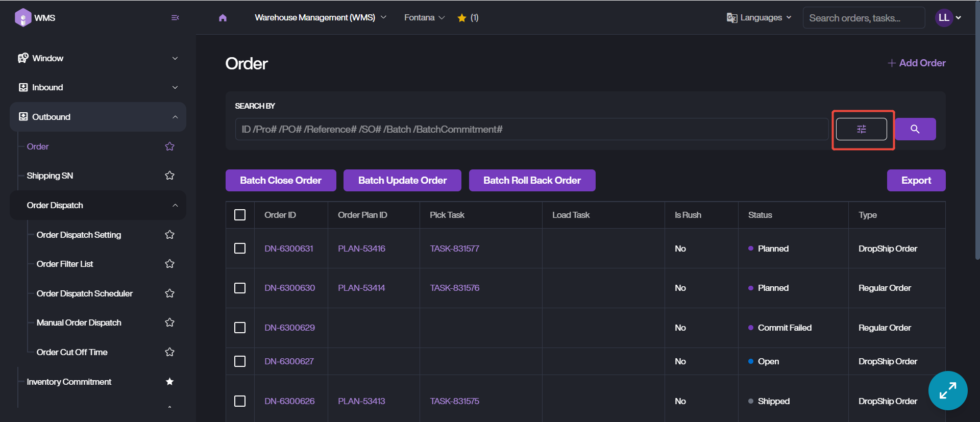Check the box for order DN-6300631

coord(240,249)
